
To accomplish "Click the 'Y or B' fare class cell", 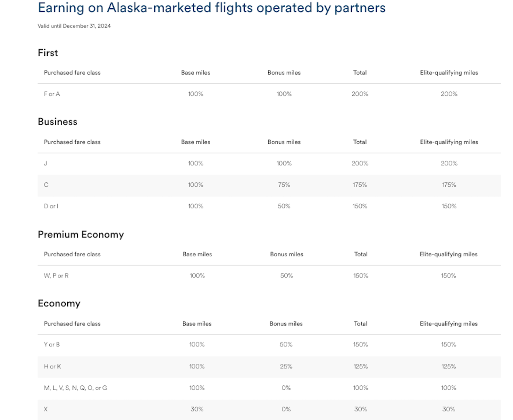I will [x=52, y=345].
